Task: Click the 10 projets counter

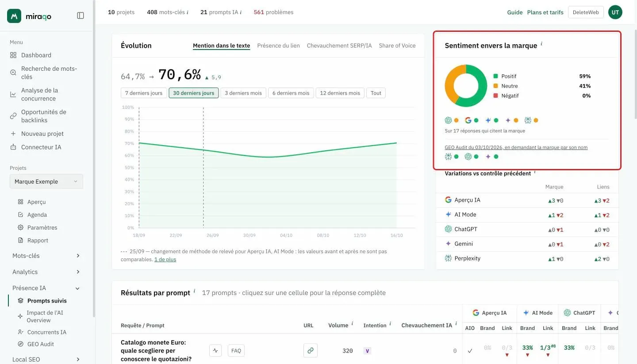Action: [121, 12]
